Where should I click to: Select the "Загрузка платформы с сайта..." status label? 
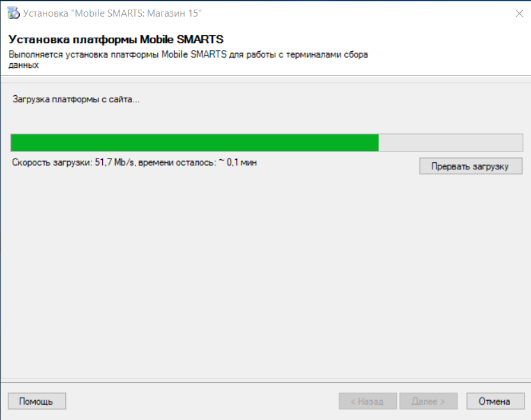click(x=76, y=100)
